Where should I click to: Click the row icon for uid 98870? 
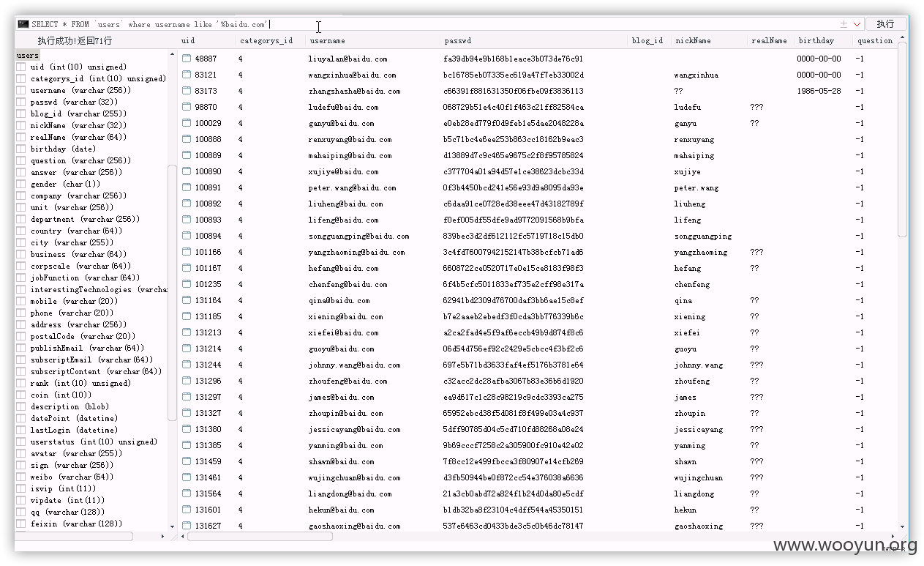187,107
